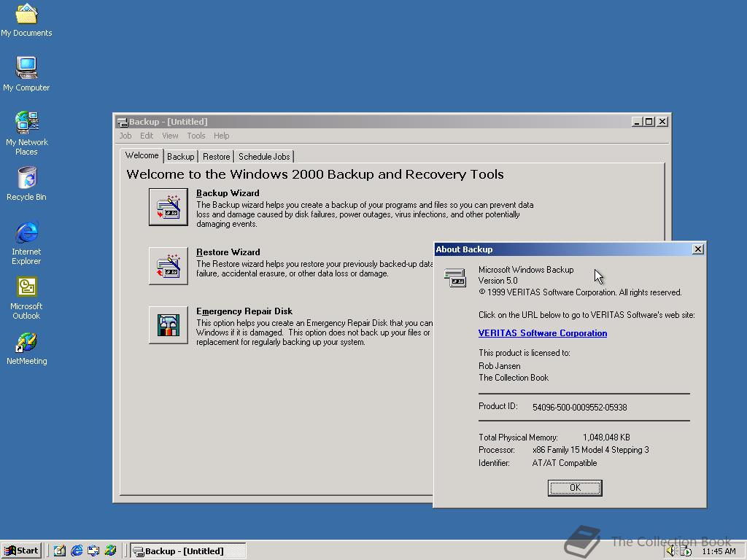Close the About Backup dialog
The image size is (747, 560).
[x=698, y=249]
